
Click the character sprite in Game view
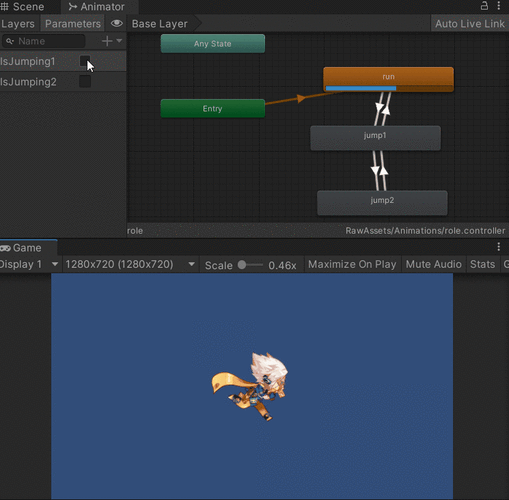coord(250,387)
